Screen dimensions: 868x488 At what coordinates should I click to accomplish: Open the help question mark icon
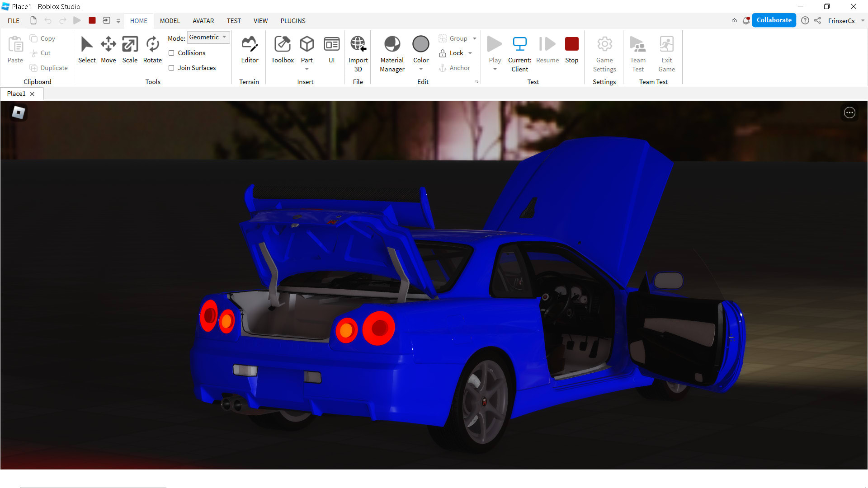pos(805,20)
